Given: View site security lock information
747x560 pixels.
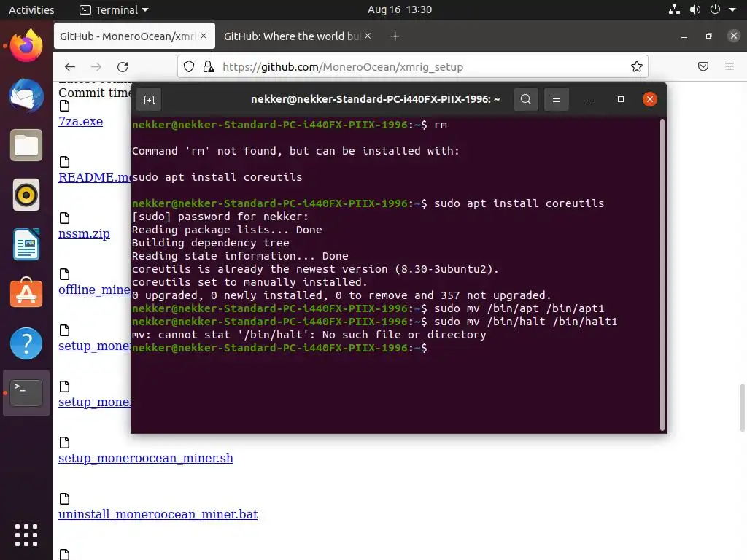Looking at the screenshot, I should [x=208, y=66].
